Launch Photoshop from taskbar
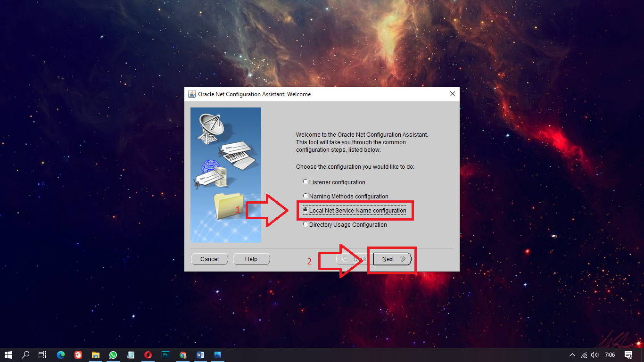Image resolution: width=644 pixels, height=362 pixels. pyautogui.click(x=165, y=355)
